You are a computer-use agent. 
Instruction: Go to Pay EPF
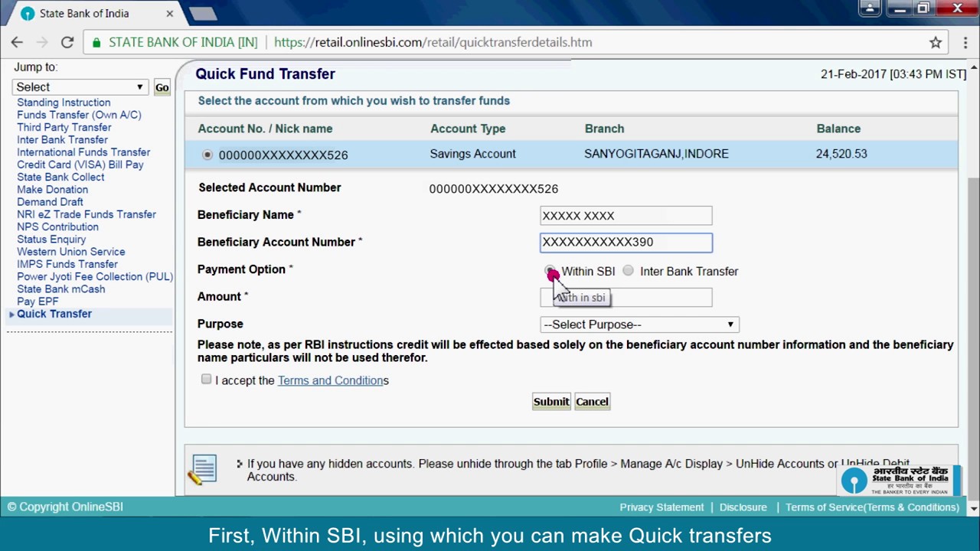click(x=38, y=302)
